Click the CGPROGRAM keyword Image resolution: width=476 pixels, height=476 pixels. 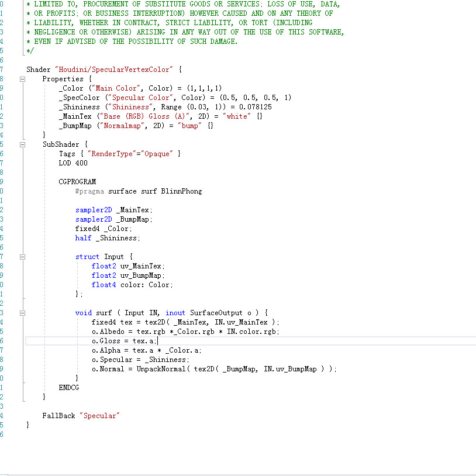click(77, 182)
